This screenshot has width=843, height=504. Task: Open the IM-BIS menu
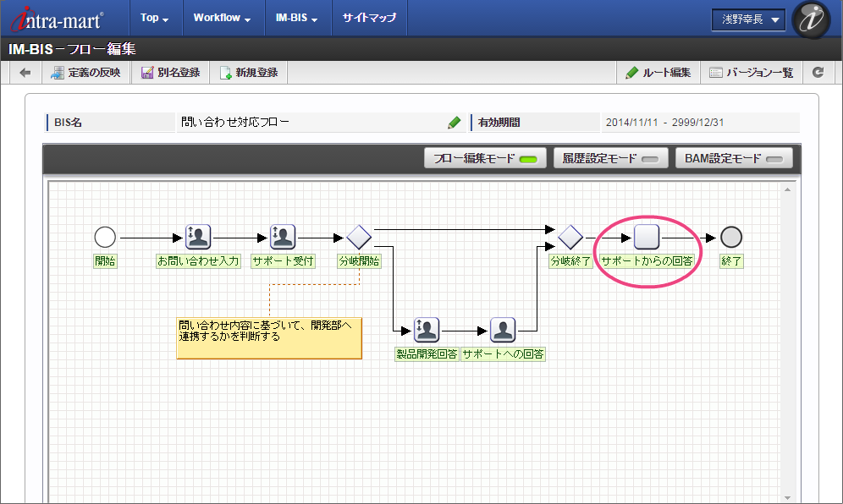297,18
